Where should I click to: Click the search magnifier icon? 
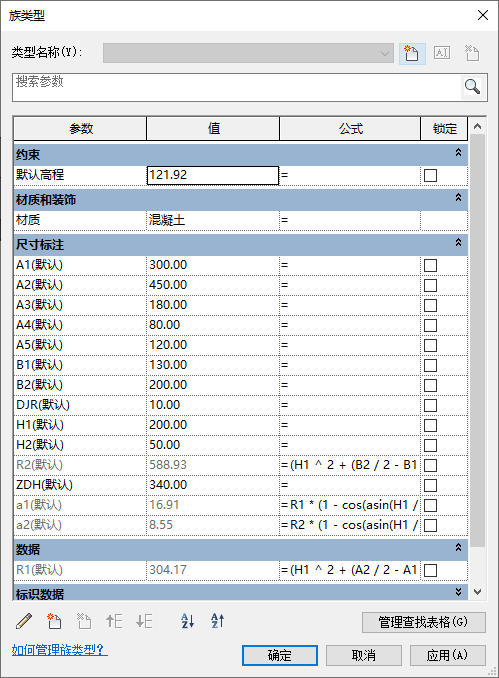click(472, 86)
